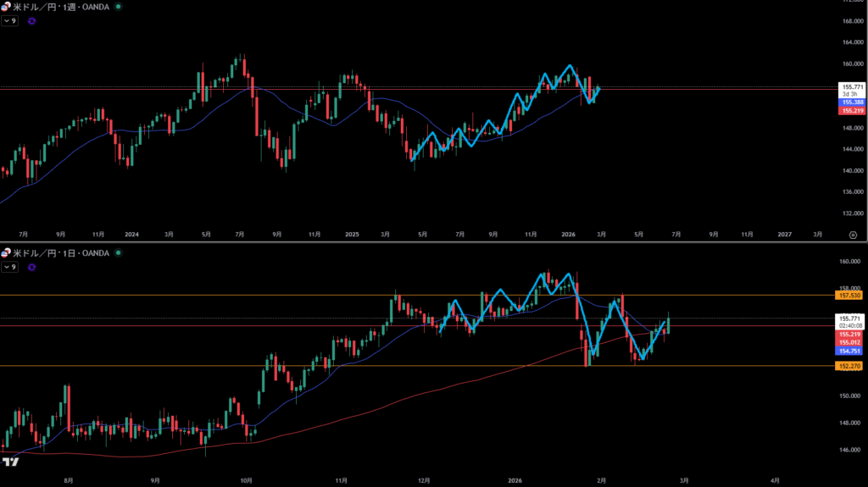This screenshot has height=487, width=868.
Task: Click green market status dot on weekly chart
Action: pyautogui.click(x=117, y=6)
